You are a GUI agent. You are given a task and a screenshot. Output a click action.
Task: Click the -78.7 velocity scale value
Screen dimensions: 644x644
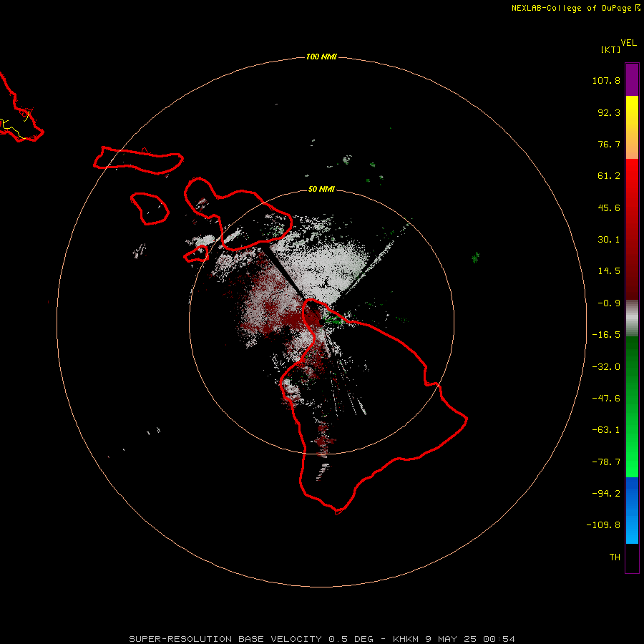[x=606, y=462]
